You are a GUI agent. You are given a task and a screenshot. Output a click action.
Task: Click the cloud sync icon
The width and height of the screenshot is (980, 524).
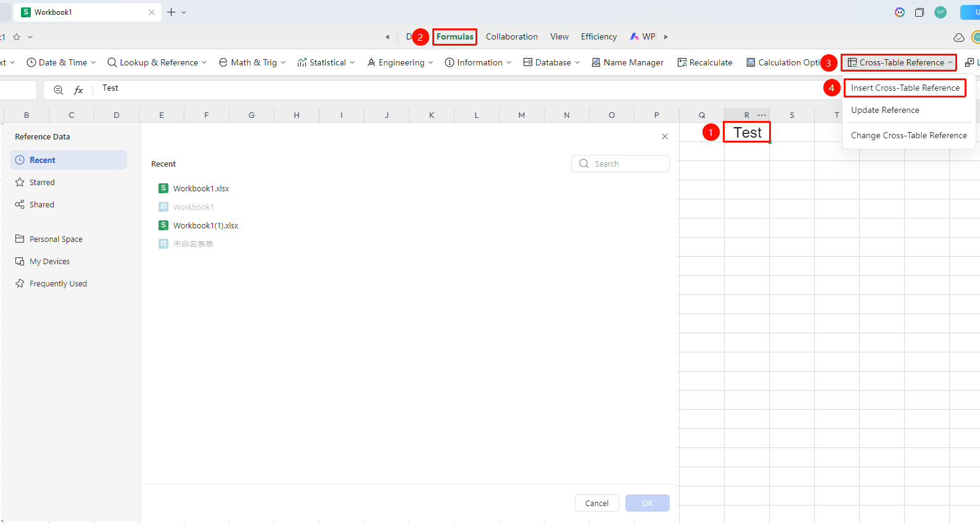coord(958,37)
